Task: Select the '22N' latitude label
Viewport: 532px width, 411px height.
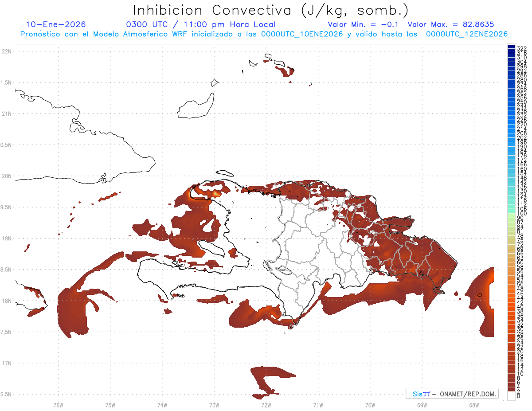Action: [7, 51]
